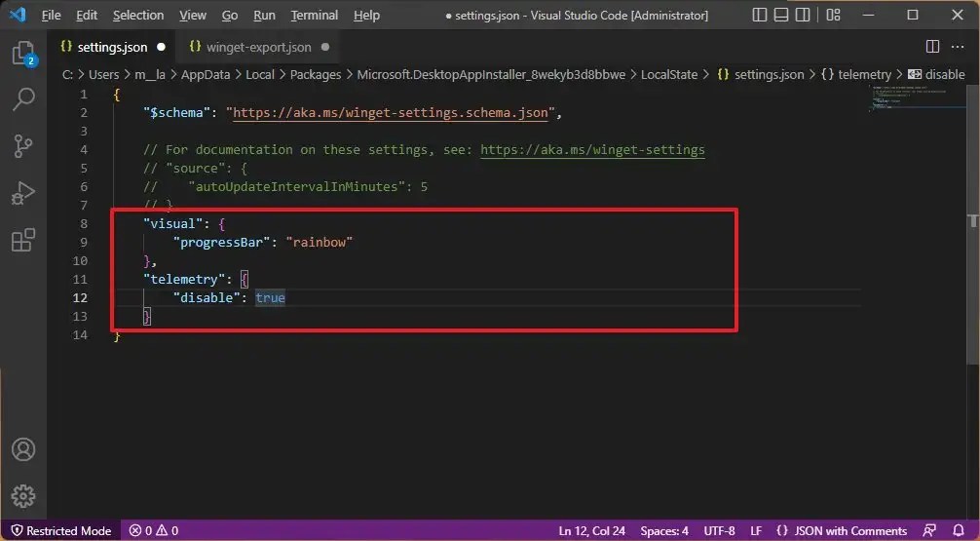The image size is (980, 541).
Task: Click the disable breadcrumb segment
Action: tap(936, 74)
